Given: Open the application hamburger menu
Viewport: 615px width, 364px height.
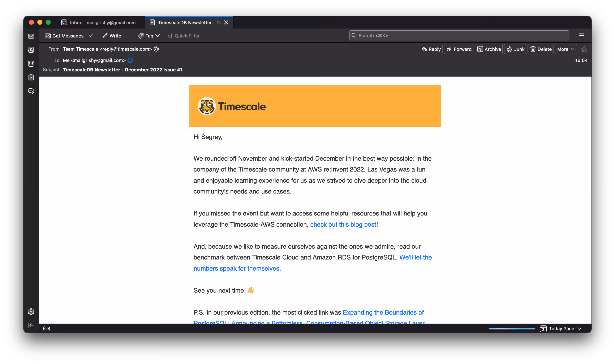Looking at the screenshot, I should click(x=581, y=35).
